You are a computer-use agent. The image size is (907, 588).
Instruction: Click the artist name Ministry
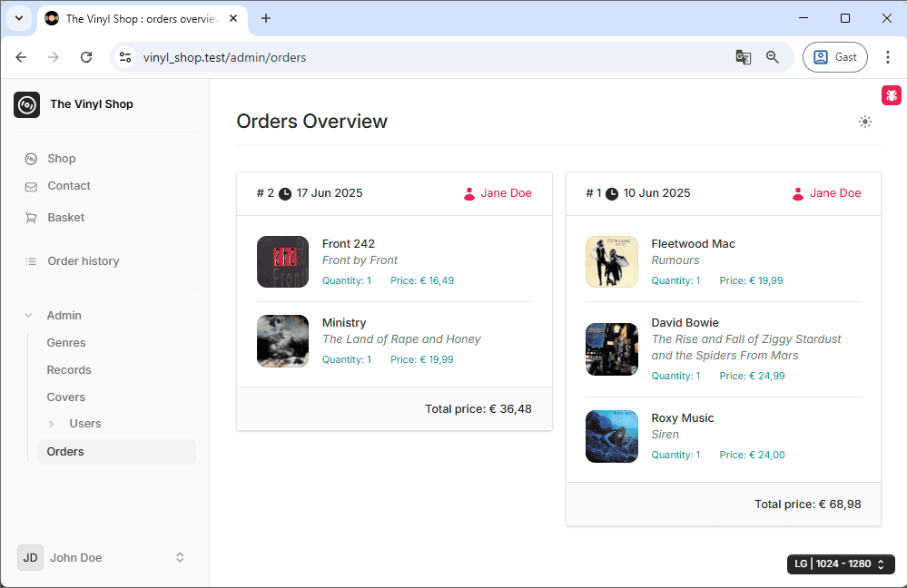pos(344,323)
